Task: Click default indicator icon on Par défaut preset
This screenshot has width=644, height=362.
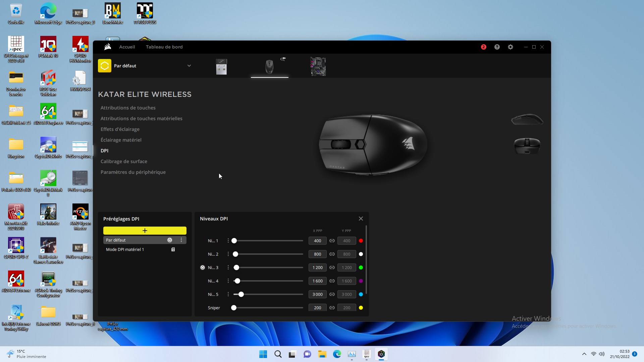Action: (170, 240)
